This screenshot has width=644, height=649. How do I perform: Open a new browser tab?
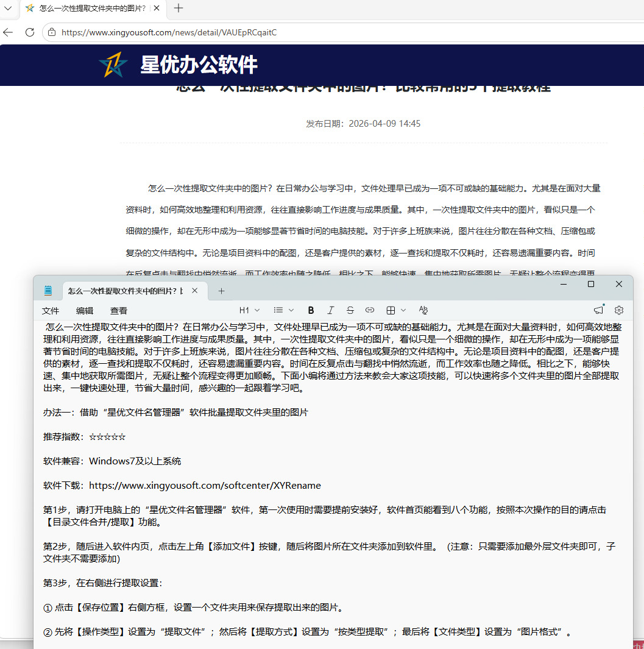click(179, 8)
